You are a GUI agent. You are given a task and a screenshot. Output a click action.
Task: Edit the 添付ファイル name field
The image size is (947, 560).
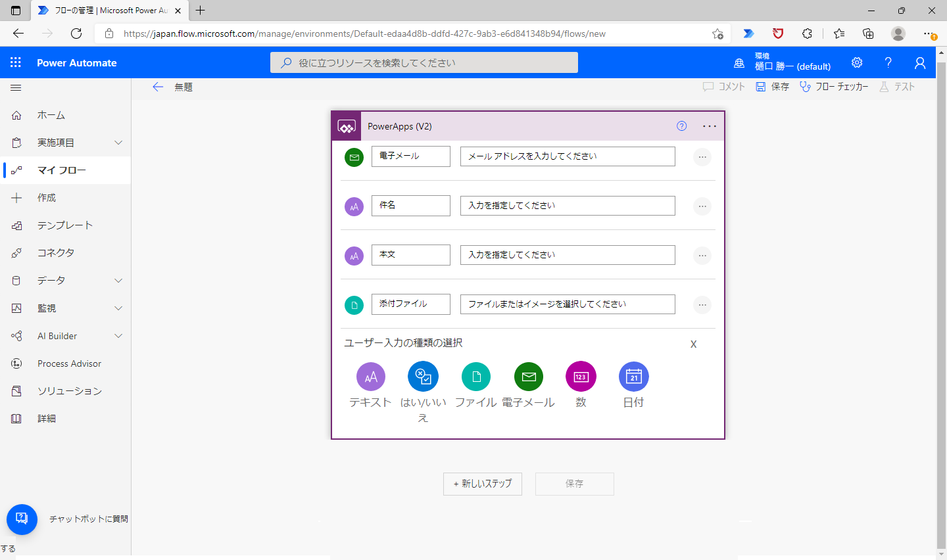point(411,304)
